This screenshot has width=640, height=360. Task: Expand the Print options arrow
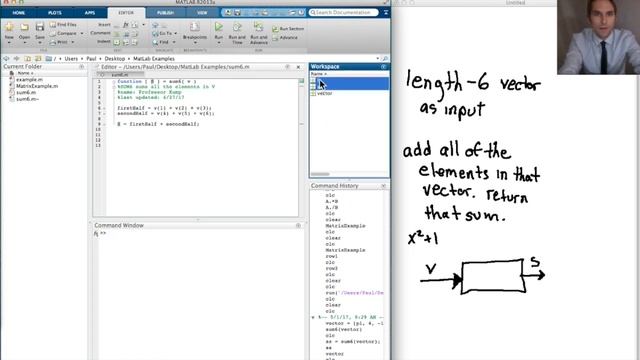(73, 42)
